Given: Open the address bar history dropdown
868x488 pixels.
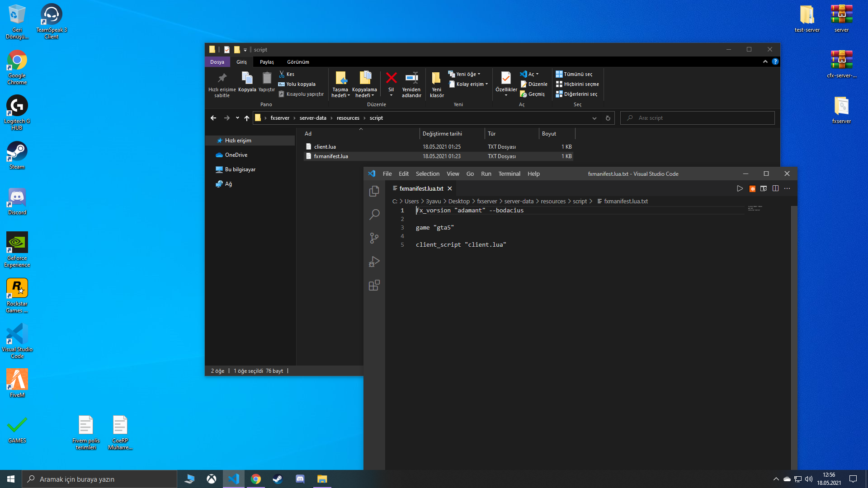Looking at the screenshot, I should [x=594, y=118].
